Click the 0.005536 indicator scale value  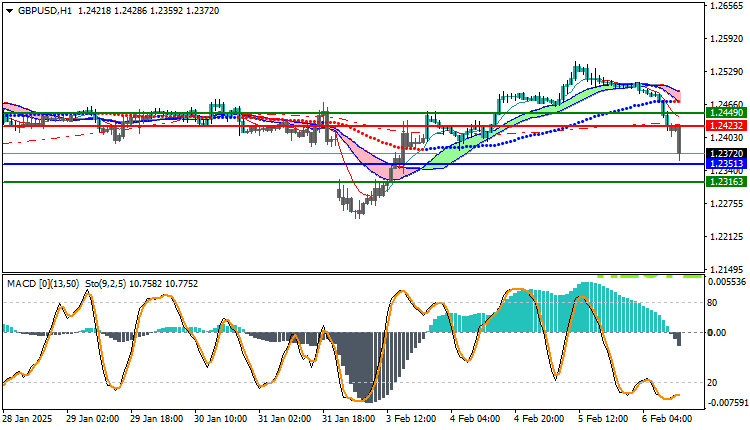727,282
